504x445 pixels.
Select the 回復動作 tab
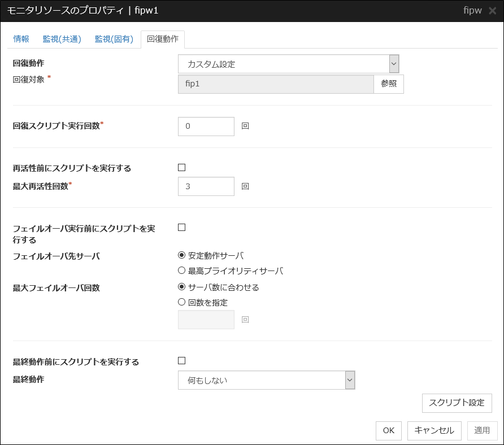pyautogui.click(x=162, y=39)
